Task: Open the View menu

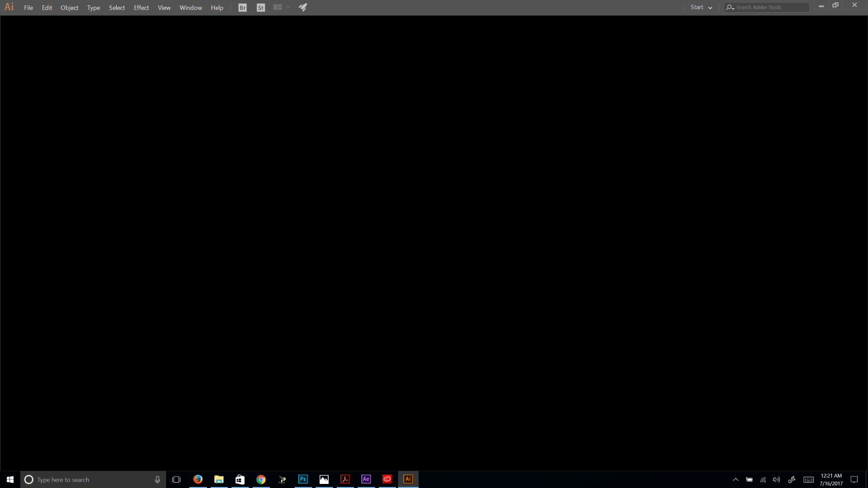Action: tap(164, 8)
